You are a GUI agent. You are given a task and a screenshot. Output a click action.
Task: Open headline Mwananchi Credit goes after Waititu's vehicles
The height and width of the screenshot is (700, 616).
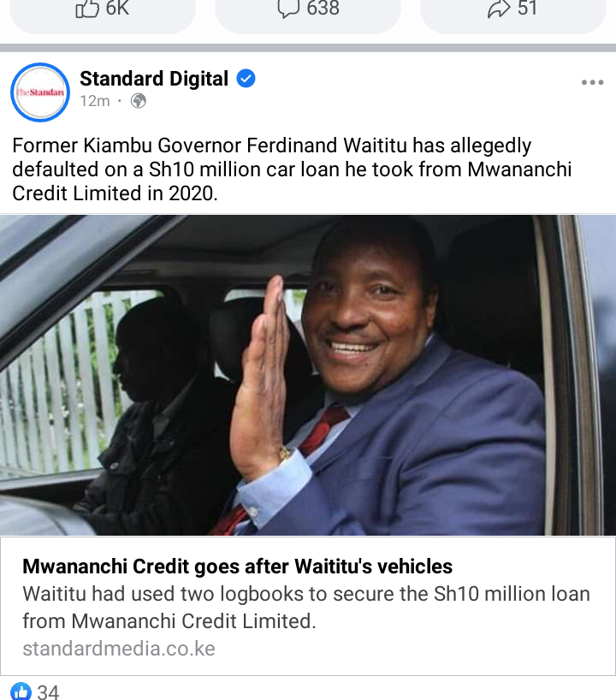(238, 566)
